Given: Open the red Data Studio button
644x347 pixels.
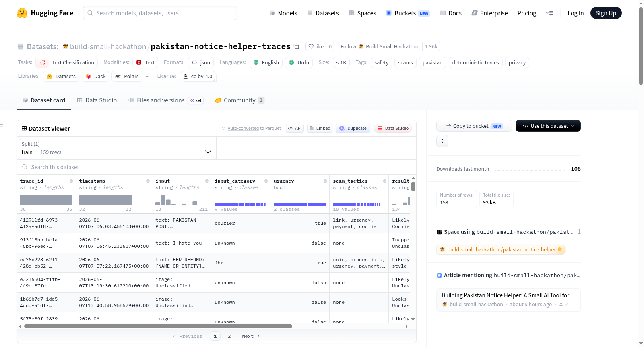Looking at the screenshot, I should (x=393, y=128).
